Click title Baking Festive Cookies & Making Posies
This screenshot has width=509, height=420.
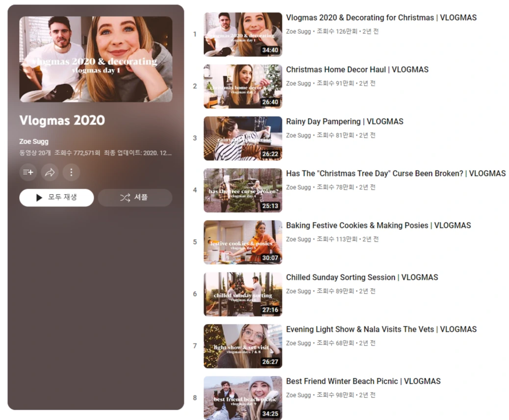click(379, 225)
